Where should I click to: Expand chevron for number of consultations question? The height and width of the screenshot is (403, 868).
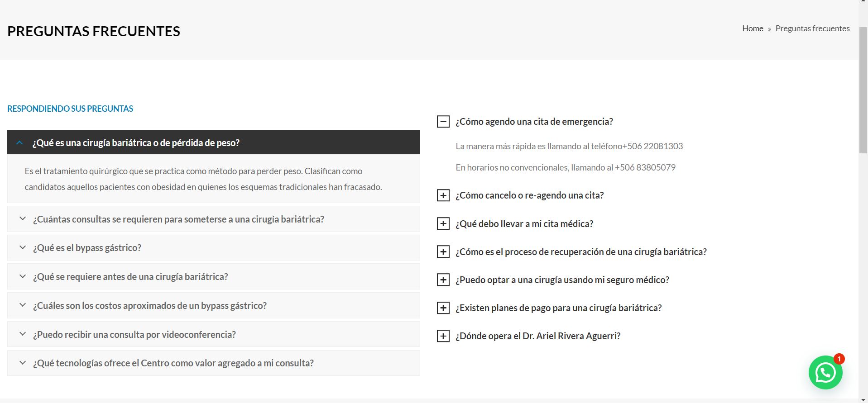click(x=23, y=218)
